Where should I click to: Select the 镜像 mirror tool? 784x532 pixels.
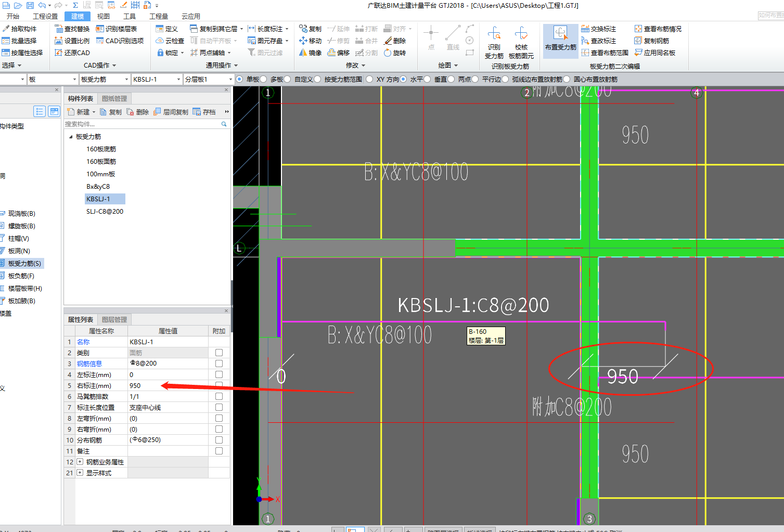pos(311,53)
